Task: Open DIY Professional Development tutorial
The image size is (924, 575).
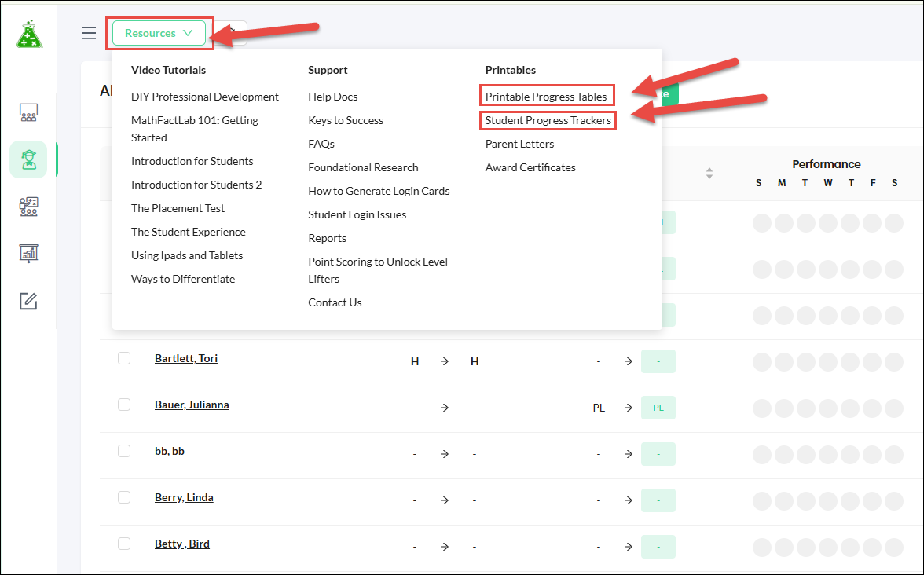Action: click(x=205, y=97)
